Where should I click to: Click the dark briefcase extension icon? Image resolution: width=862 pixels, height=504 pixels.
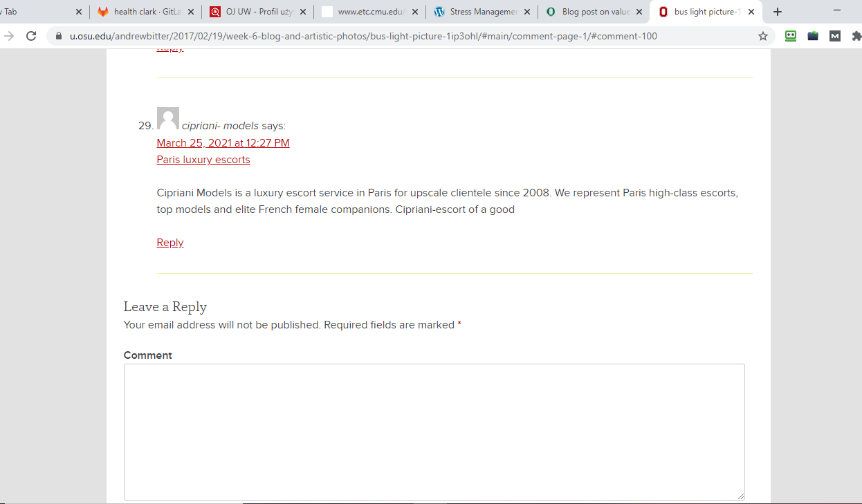click(813, 36)
